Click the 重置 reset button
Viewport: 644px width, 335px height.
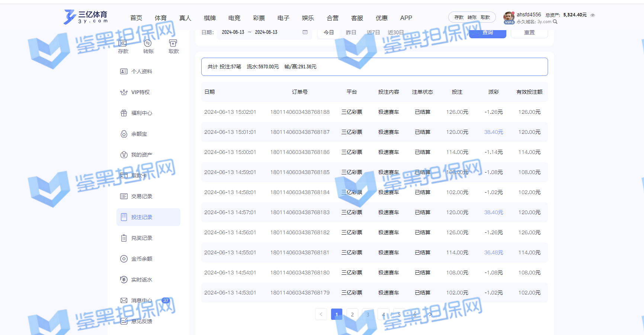click(529, 33)
